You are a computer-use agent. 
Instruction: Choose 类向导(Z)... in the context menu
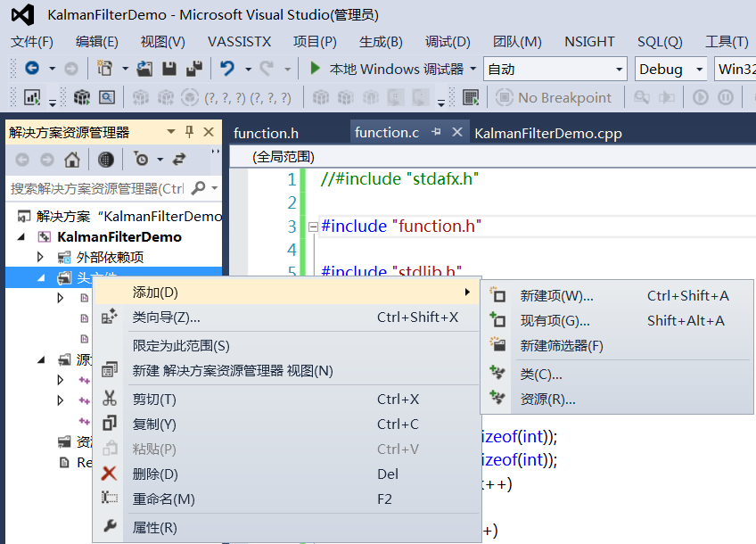[287, 317]
